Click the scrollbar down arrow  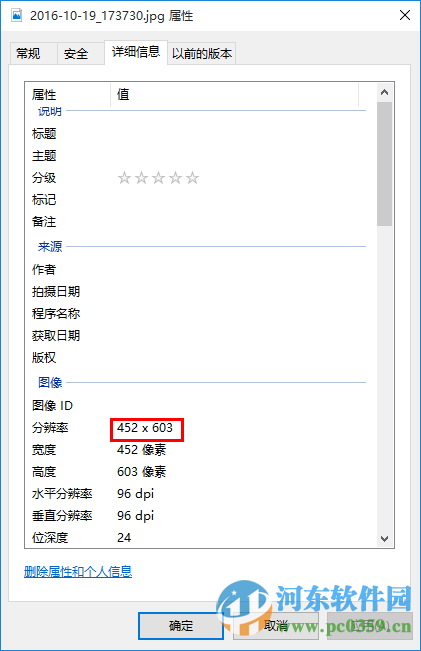click(384, 538)
